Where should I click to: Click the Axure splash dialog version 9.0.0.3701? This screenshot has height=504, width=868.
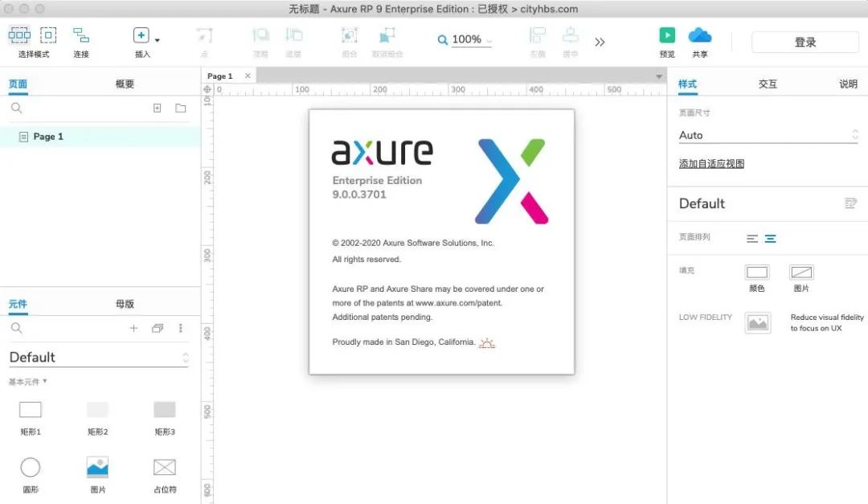pyautogui.click(x=359, y=195)
